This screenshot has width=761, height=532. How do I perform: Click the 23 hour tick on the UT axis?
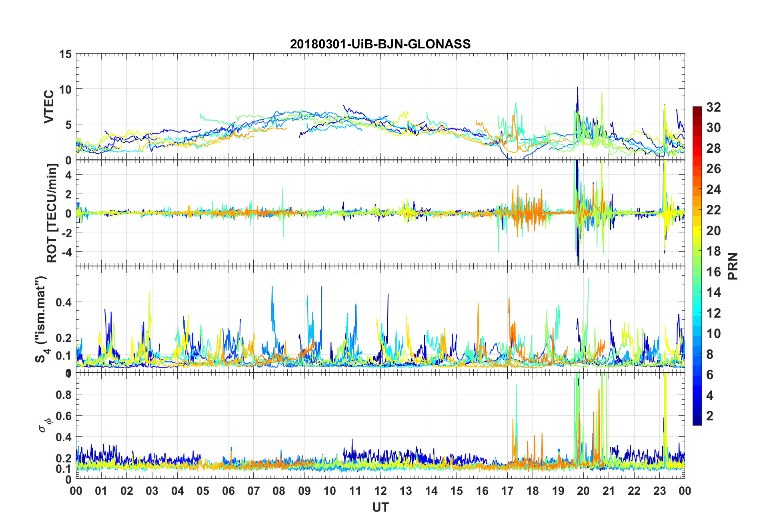pos(659,491)
